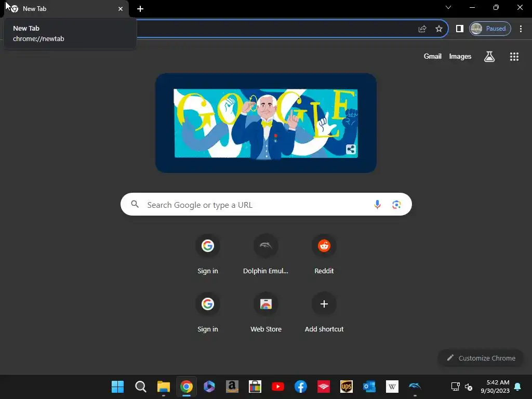Open YouTube taskbar icon
This screenshot has height=399, width=532.
(278, 387)
